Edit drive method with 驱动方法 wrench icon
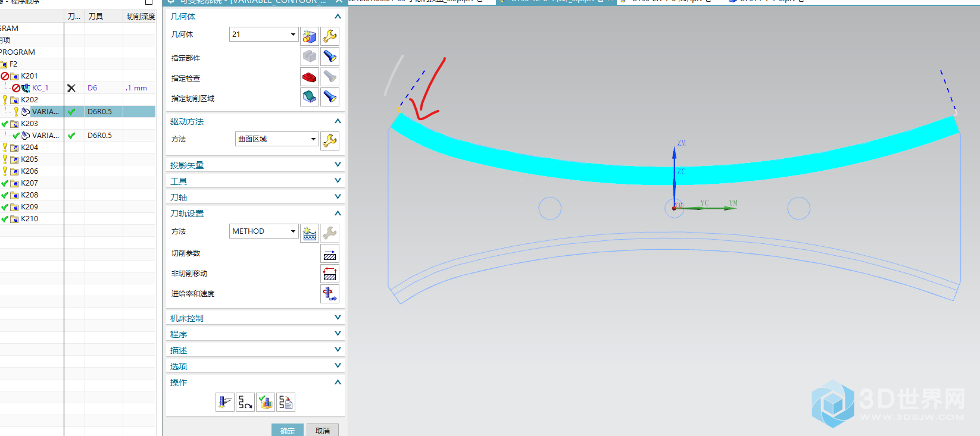Image resolution: width=980 pixels, height=436 pixels. pos(330,141)
